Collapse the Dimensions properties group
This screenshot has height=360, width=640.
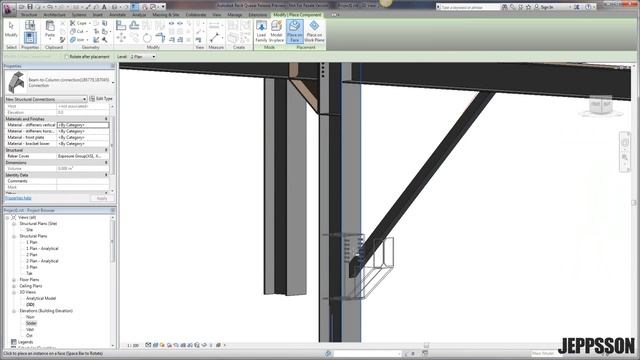[x=106, y=162]
